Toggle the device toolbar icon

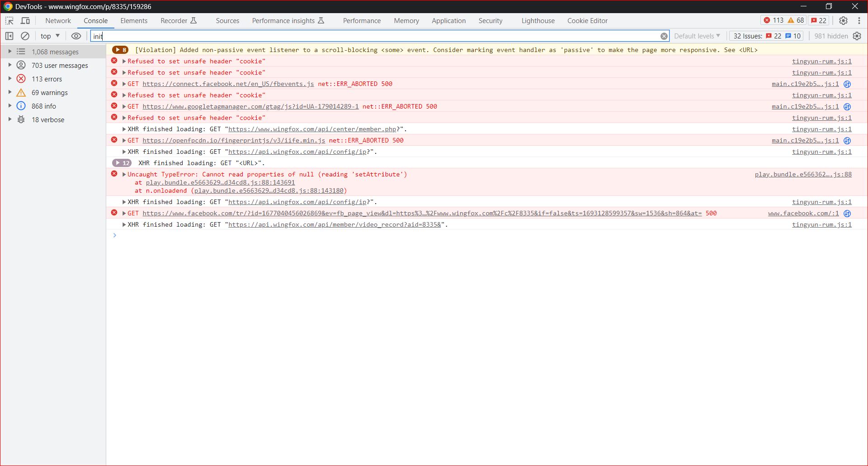point(25,21)
